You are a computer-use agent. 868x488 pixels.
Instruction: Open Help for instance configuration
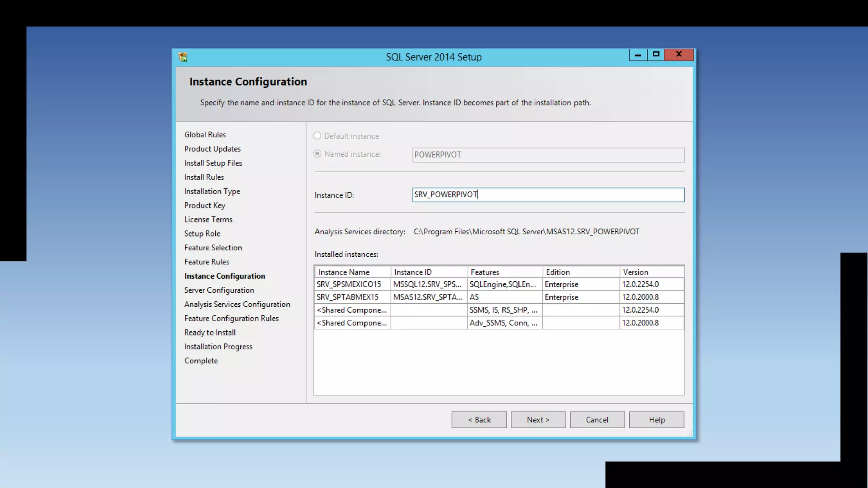coord(656,420)
